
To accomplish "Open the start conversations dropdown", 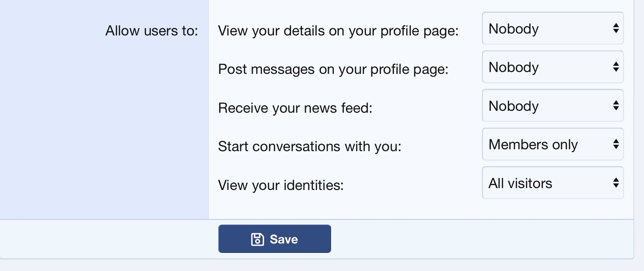I will pyautogui.click(x=552, y=145).
